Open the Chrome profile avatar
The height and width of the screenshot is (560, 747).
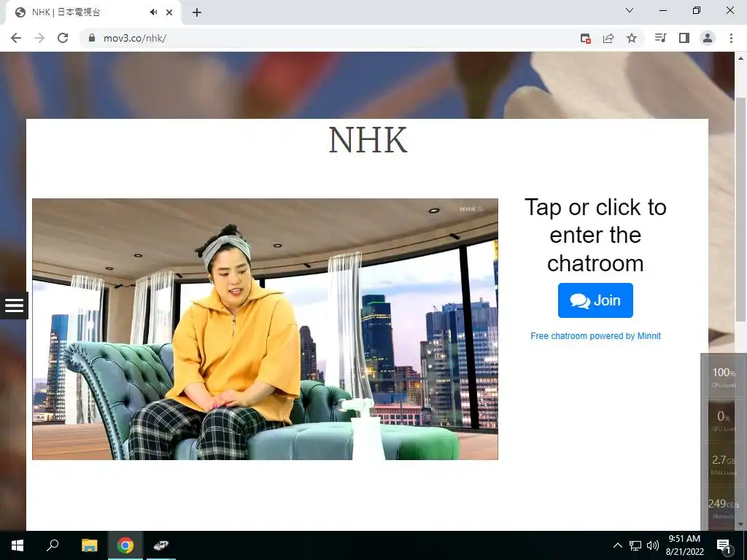(x=708, y=38)
